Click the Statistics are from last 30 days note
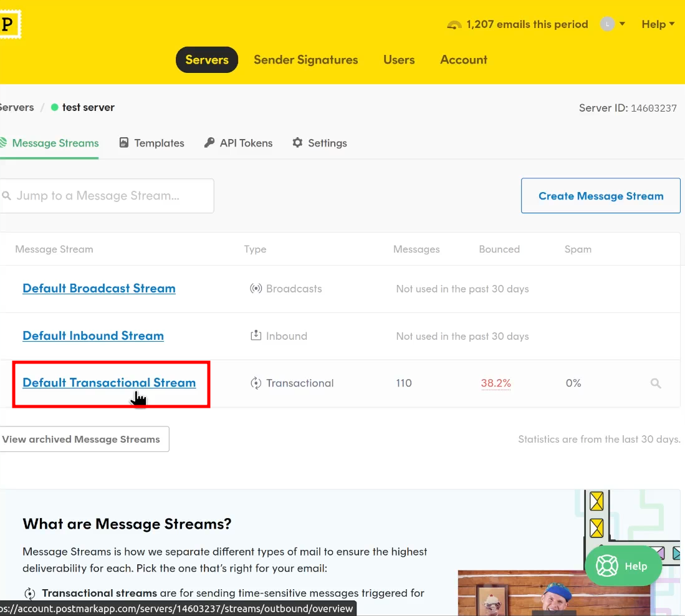 600,439
